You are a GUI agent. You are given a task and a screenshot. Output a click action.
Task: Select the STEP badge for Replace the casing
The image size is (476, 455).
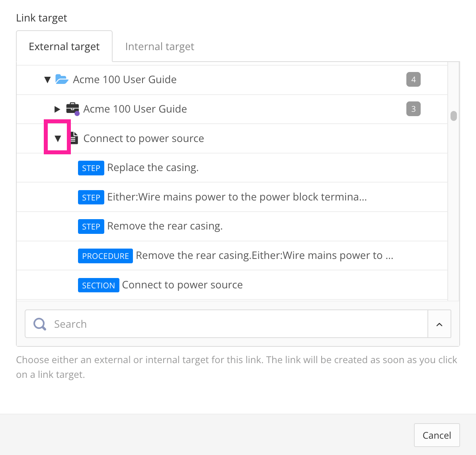point(91,168)
